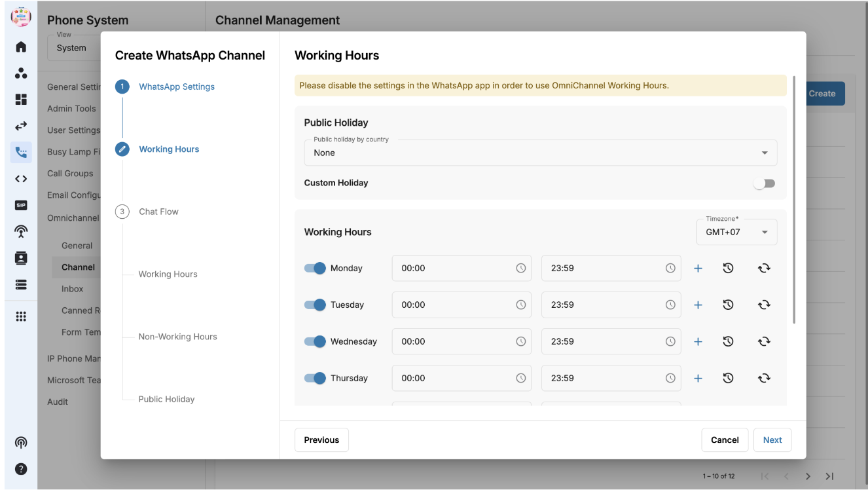Click the history clock icon for Tuesday
This screenshot has height=490, width=868.
[728, 305]
